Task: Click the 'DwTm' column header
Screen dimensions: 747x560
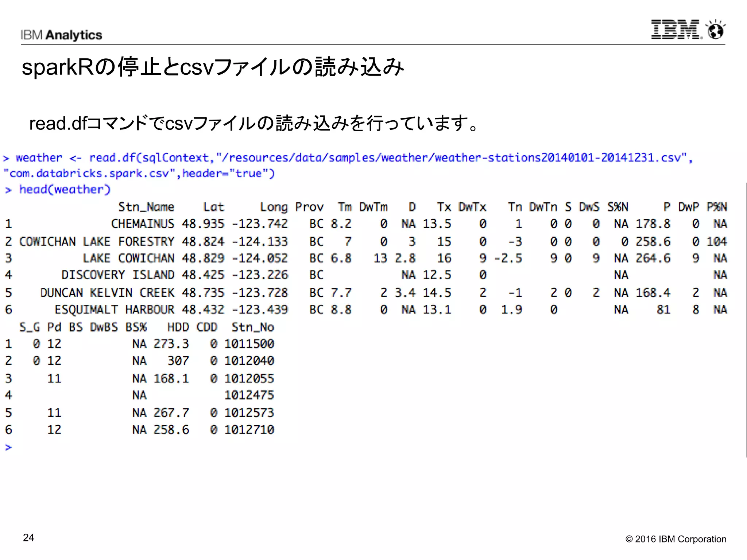Action: pyautogui.click(x=373, y=207)
